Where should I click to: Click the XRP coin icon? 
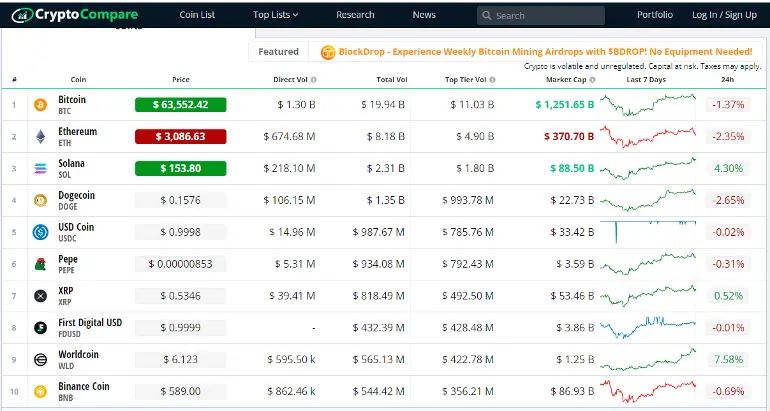point(41,296)
